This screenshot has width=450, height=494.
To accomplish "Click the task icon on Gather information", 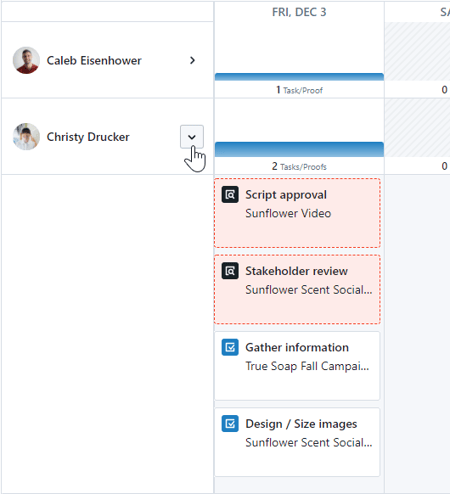I will tap(230, 347).
